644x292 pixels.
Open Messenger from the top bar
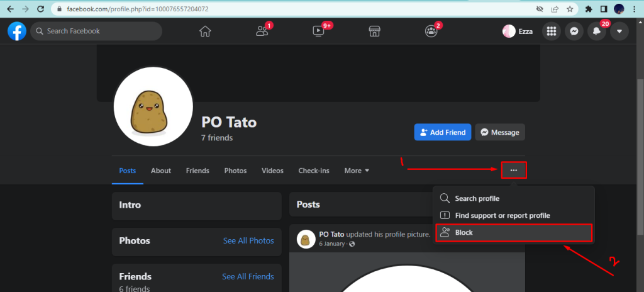tap(574, 31)
